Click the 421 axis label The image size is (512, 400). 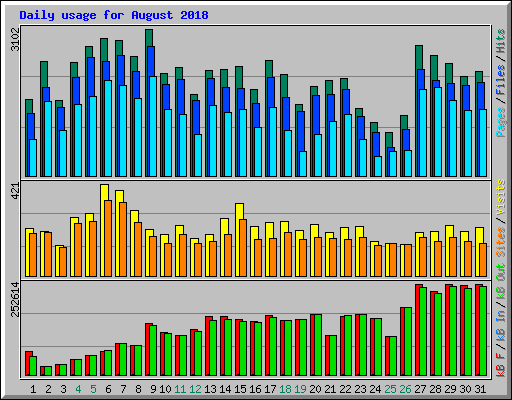pos(15,191)
